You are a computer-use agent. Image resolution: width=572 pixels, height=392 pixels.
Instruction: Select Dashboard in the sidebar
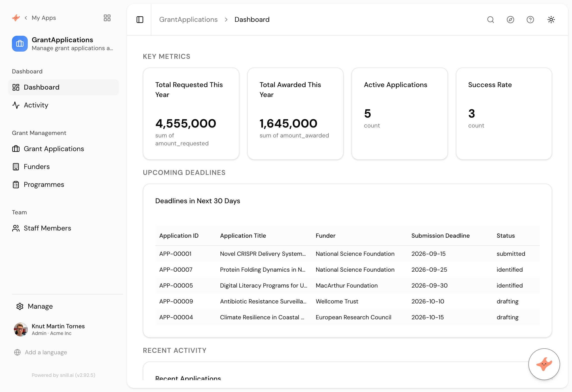tap(64, 87)
